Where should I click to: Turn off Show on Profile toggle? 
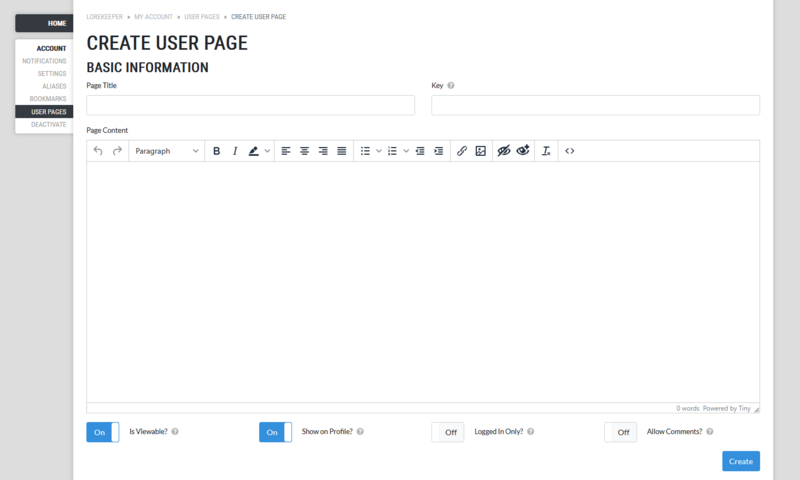coord(276,432)
